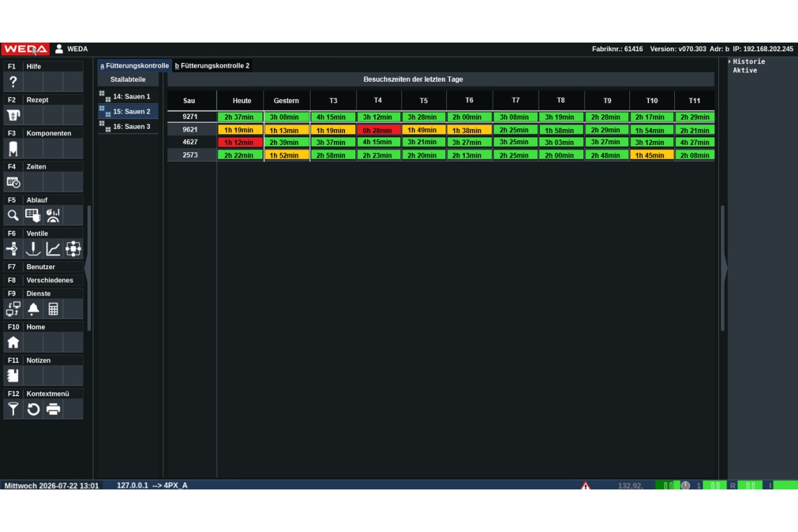Switch to Fütterungskontrolle 2 tab
The height and width of the screenshot is (532, 798).
click(212, 66)
